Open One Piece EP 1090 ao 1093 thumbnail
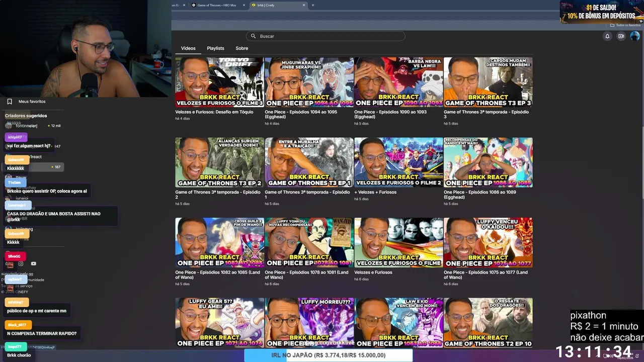This screenshot has width=644, height=362. (398, 82)
